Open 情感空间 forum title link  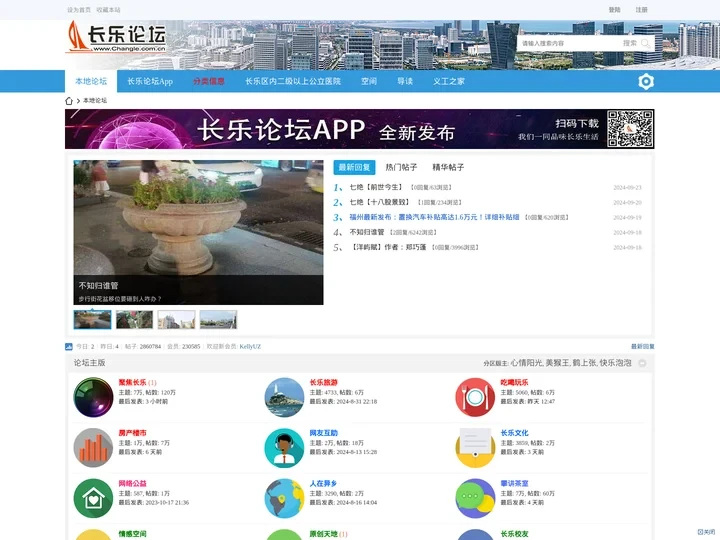(x=132, y=534)
